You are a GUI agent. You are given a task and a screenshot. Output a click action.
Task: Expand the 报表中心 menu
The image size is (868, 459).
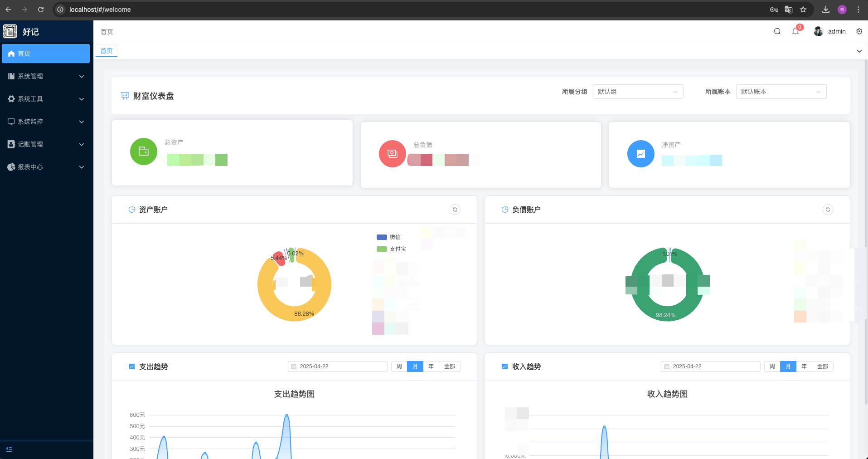pyautogui.click(x=46, y=167)
